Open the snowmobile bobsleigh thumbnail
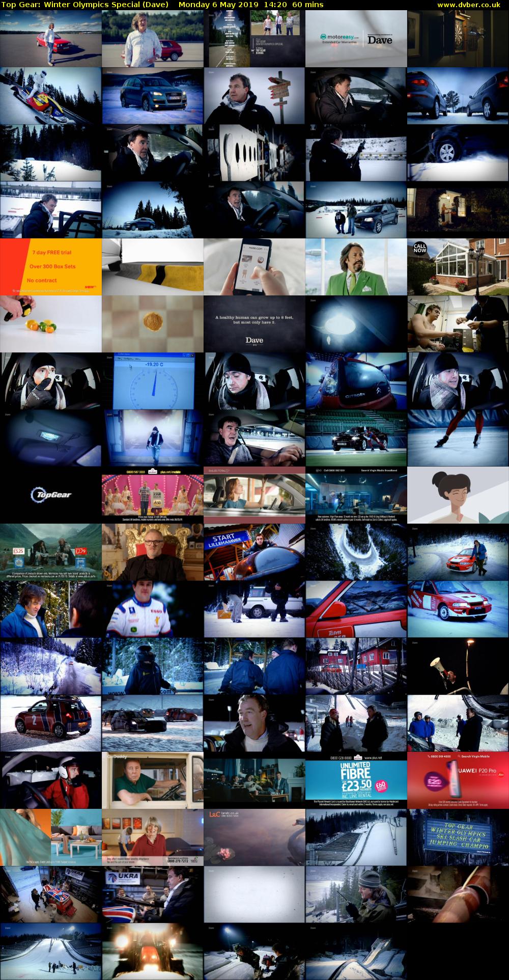Screen dimensions: 509x980 50,96
